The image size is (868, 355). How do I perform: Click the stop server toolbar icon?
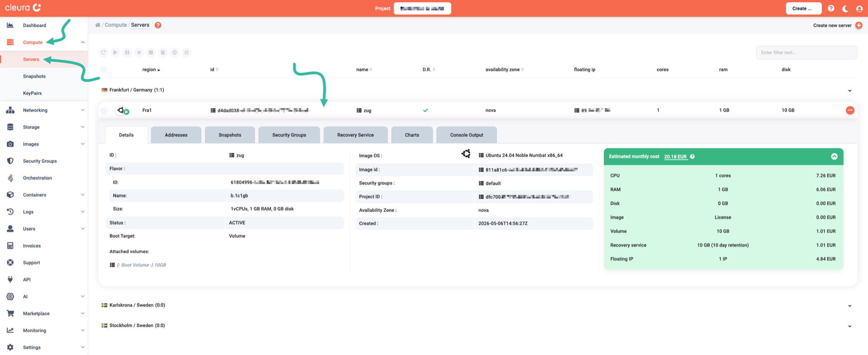(151, 52)
